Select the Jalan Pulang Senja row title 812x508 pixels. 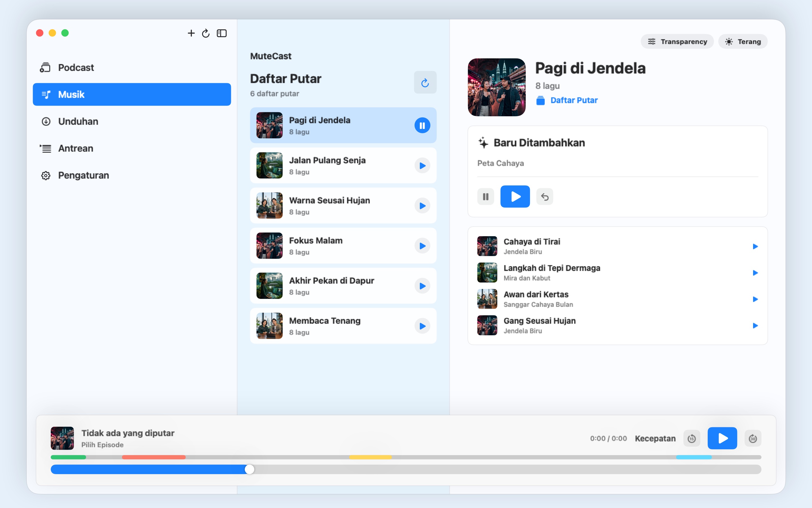point(328,160)
